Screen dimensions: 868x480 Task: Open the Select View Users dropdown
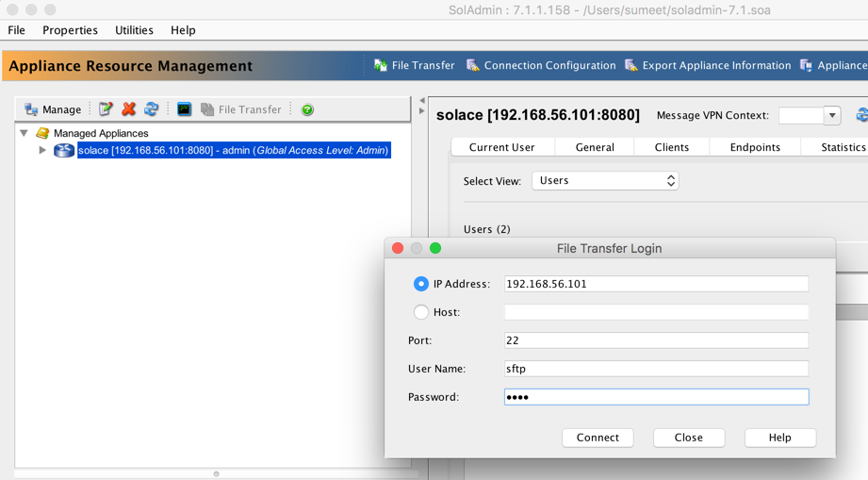click(x=605, y=180)
